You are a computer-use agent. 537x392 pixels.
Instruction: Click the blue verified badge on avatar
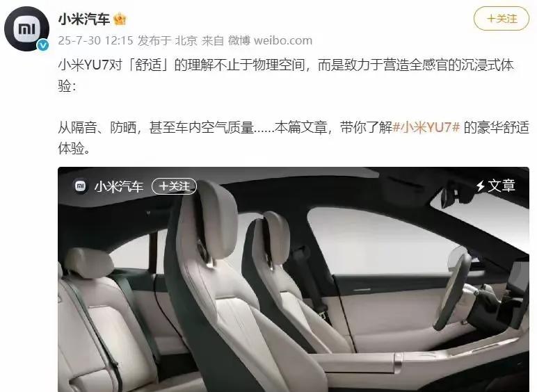43,45
